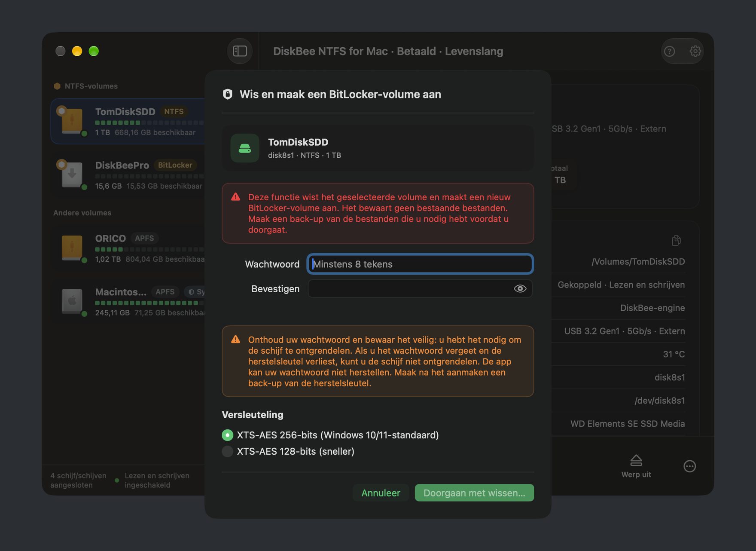Select XTS-AES 128-bits (sneller) option

coord(227,451)
